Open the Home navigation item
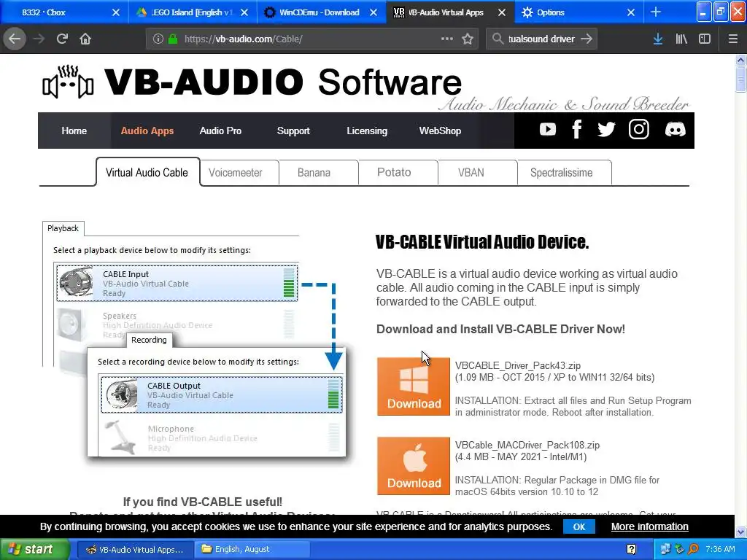The image size is (747, 560). tap(74, 131)
